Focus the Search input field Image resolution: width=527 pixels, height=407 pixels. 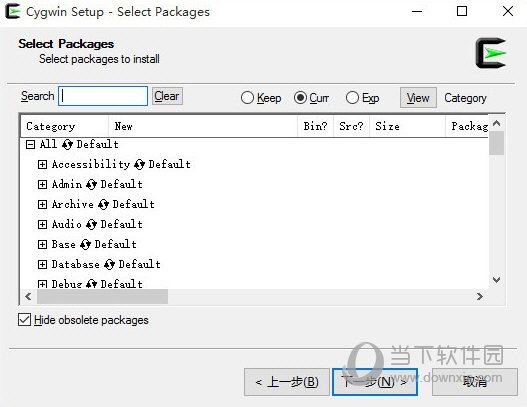click(x=103, y=96)
